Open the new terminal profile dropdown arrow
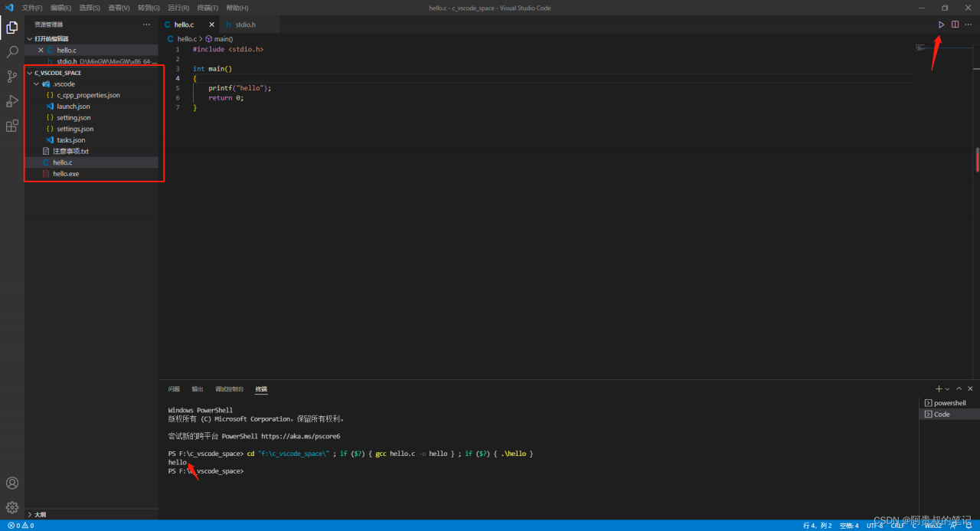Image resolution: width=980 pixels, height=531 pixels. point(948,389)
